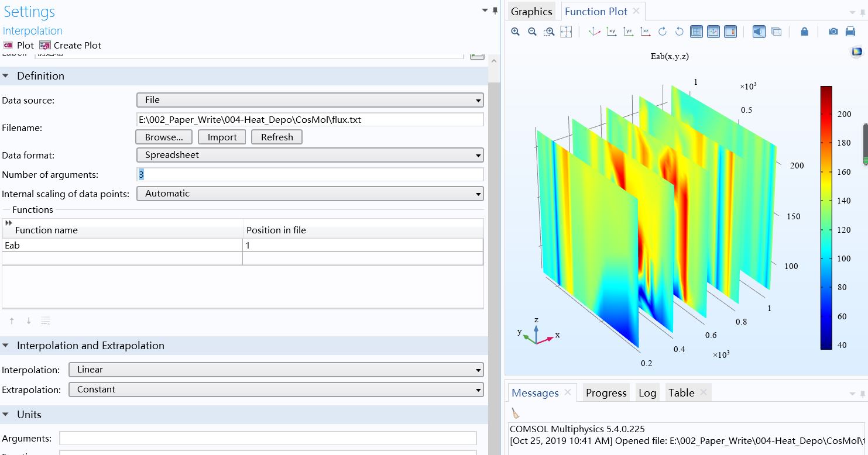Screen dimensions: 868x455
Task: Close the Function Plot tab
Action: pyautogui.click(x=636, y=11)
